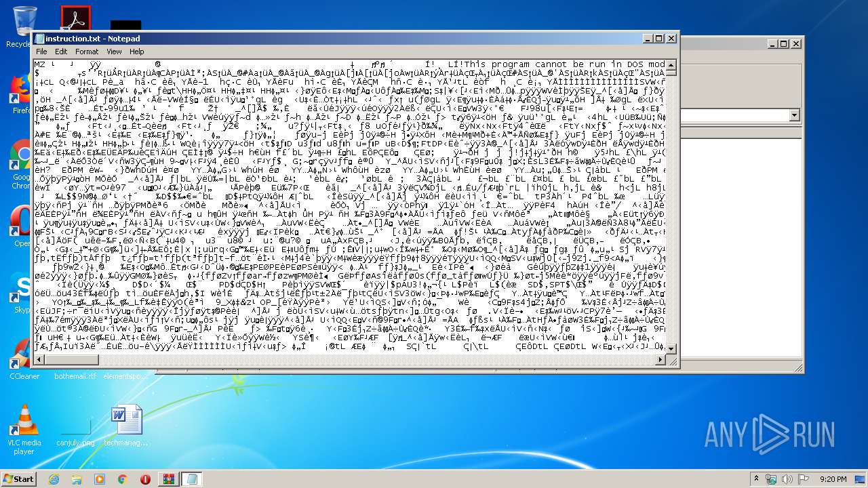
Task: Open the Action Center flag icon
Action: [804, 479]
